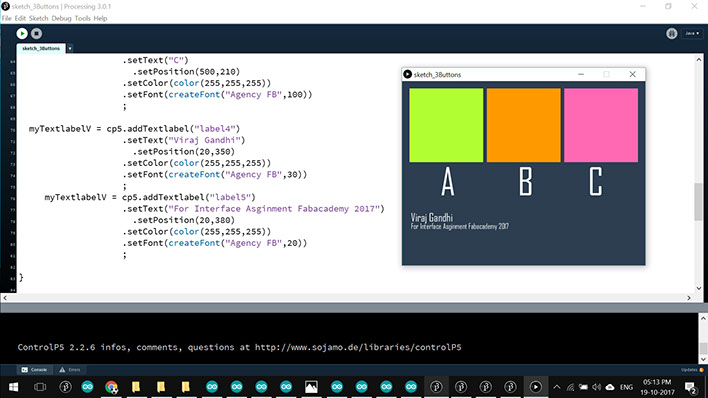Screen dimensions: 708x398
Task: Click the sketch window's Fabacademy 2017 caption
Action: (x=460, y=227)
